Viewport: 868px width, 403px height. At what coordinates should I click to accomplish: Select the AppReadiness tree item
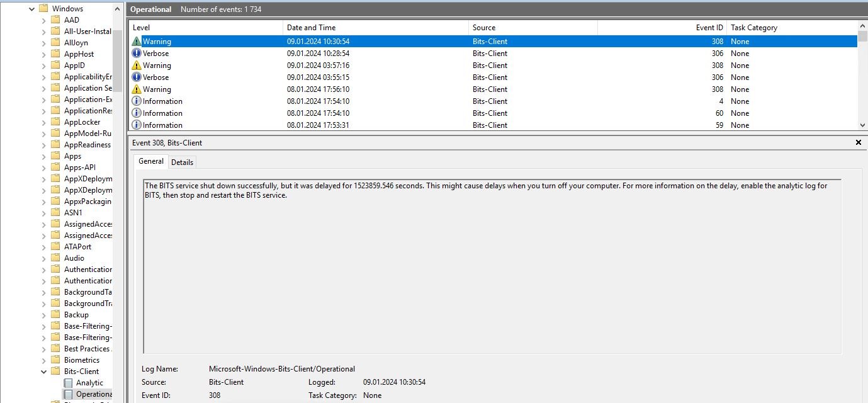(87, 145)
